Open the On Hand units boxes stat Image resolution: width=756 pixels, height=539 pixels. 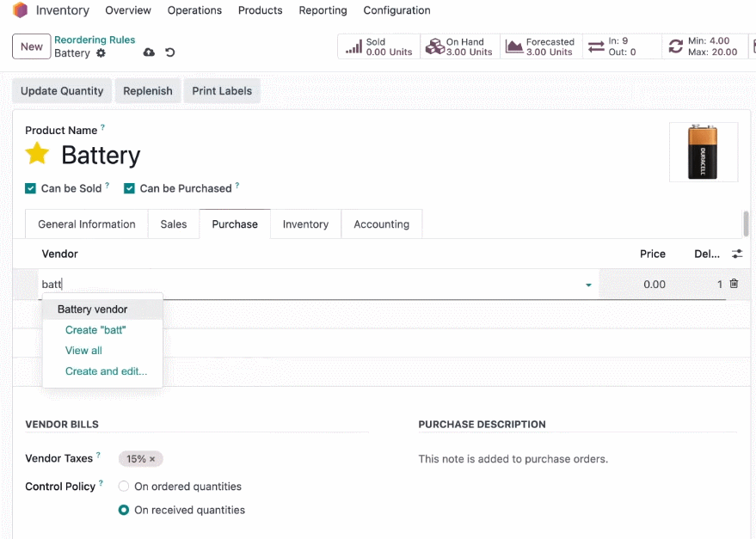pyautogui.click(x=460, y=46)
